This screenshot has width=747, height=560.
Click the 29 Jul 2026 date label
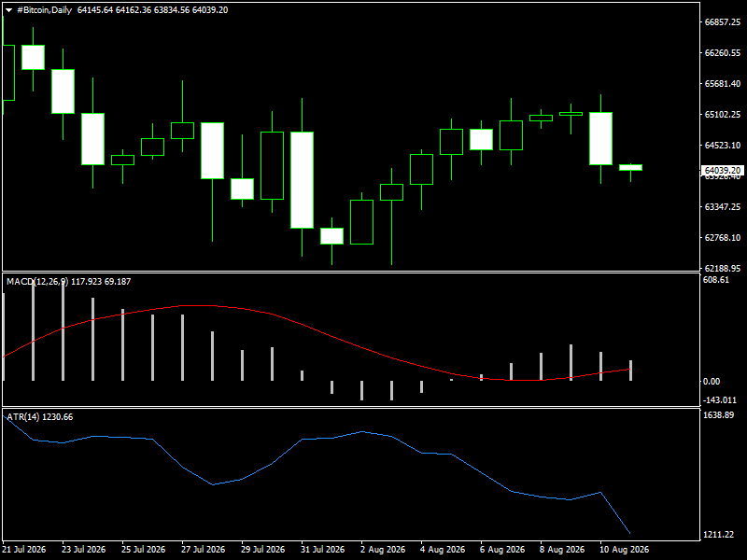263,550
